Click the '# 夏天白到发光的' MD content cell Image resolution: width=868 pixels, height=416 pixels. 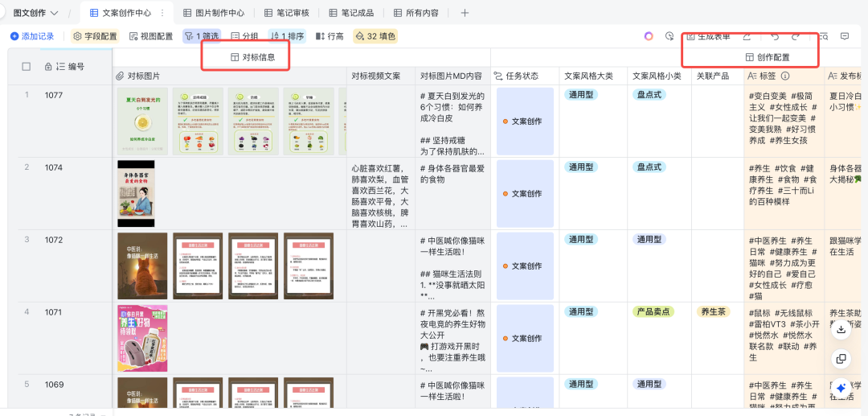click(x=452, y=122)
